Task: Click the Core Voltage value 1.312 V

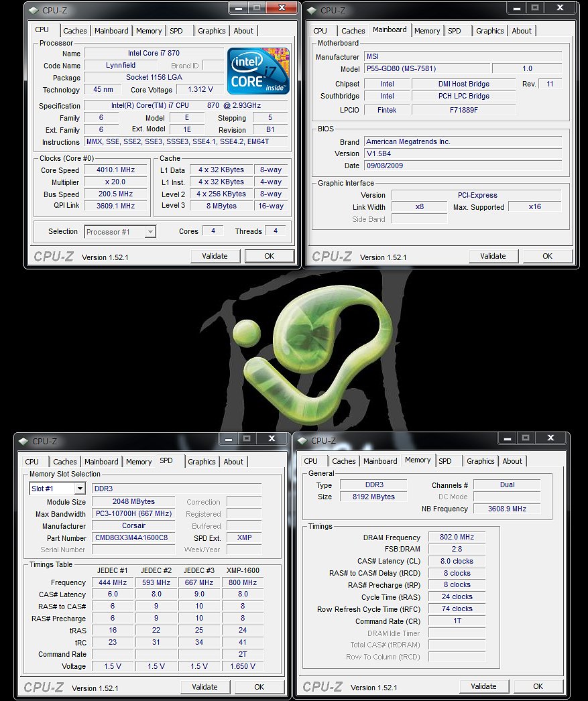Action: pos(200,89)
